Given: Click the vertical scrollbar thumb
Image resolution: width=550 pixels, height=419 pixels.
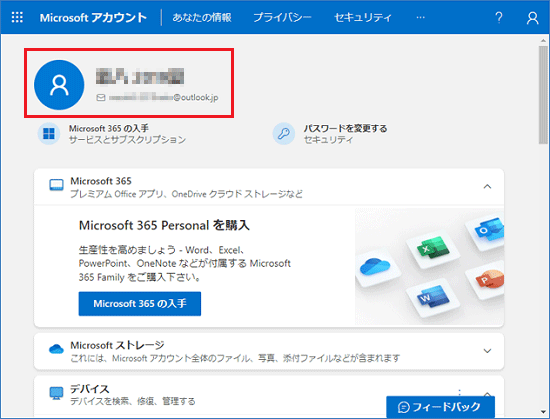Looking at the screenshot, I should (543, 94).
